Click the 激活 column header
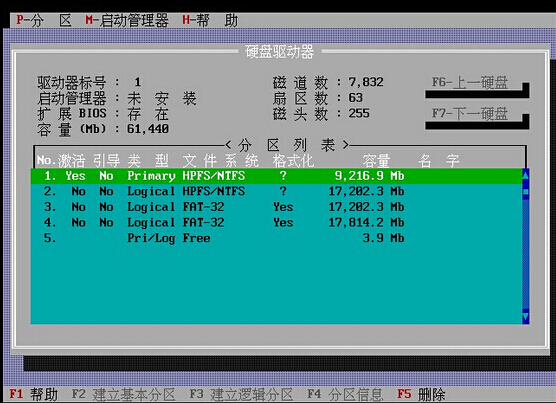Viewport: 556px width, 403px height. pos(71,161)
